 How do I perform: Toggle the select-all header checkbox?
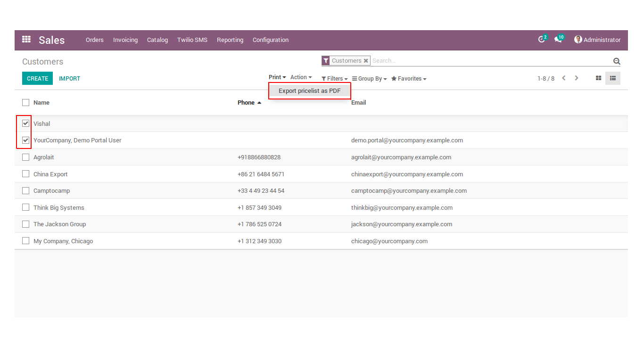pyautogui.click(x=26, y=103)
